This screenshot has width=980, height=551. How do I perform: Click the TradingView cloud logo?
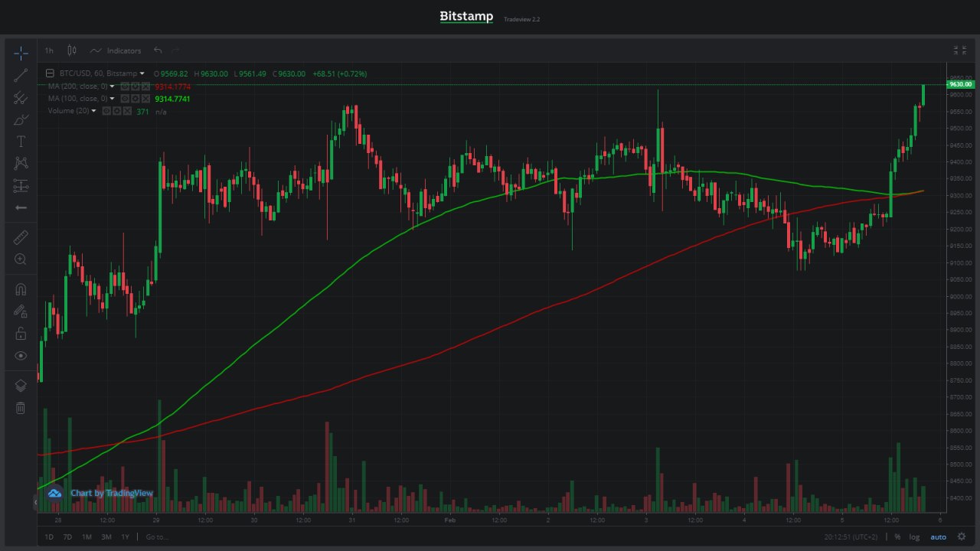(x=54, y=494)
